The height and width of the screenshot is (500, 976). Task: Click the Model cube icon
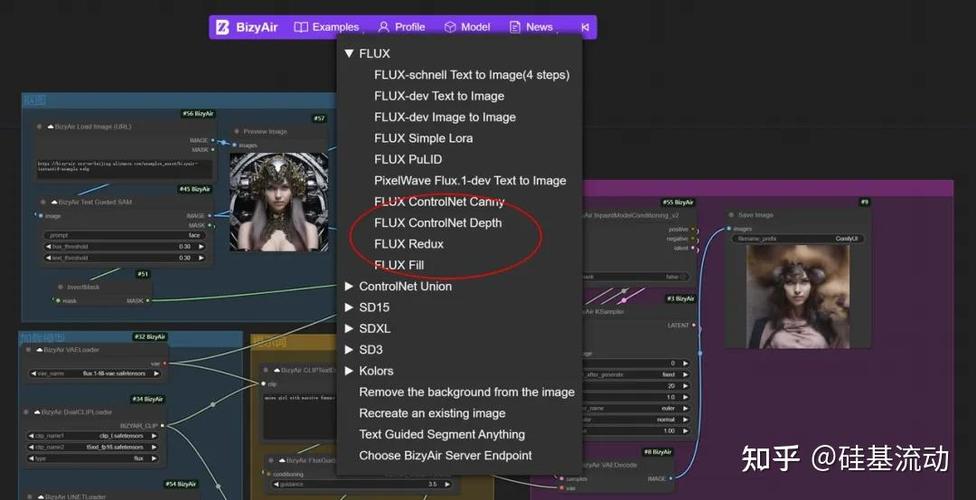pos(450,27)
